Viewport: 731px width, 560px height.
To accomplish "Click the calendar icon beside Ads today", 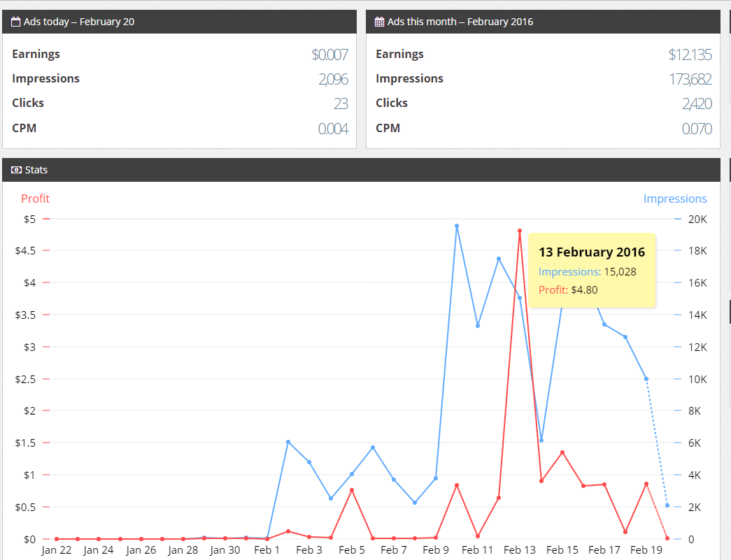I will (16, 22).
